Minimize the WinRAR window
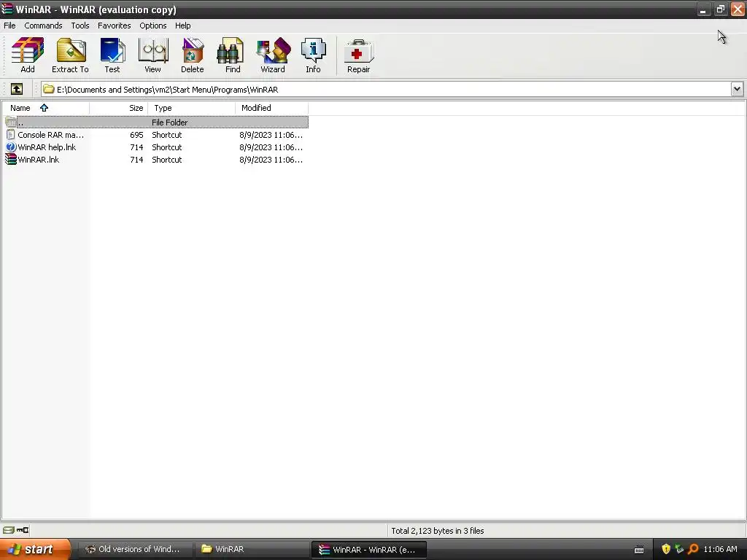This screenshot has width=747, height=560. click(x=703, y=9)
